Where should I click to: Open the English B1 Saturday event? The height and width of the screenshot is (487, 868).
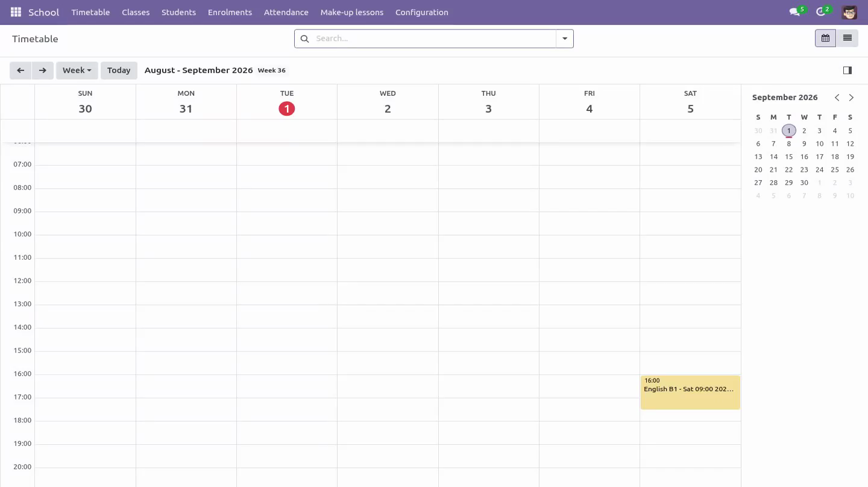[x=690, y=392]
